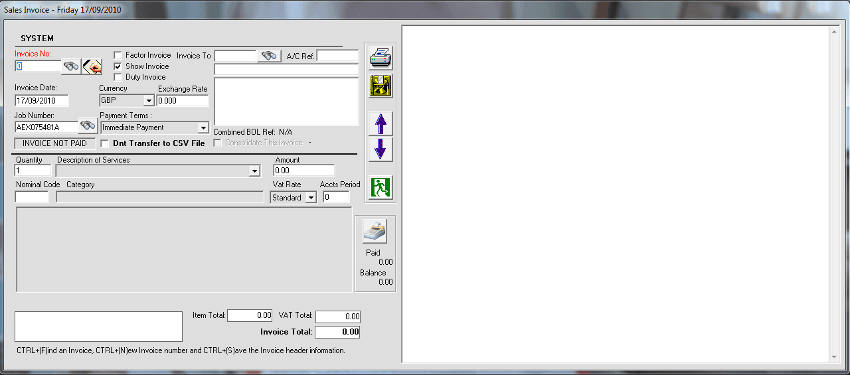Click the Invoice To code field
The image size is (850, 375).
pyautogui.click(x=236, y=55)
